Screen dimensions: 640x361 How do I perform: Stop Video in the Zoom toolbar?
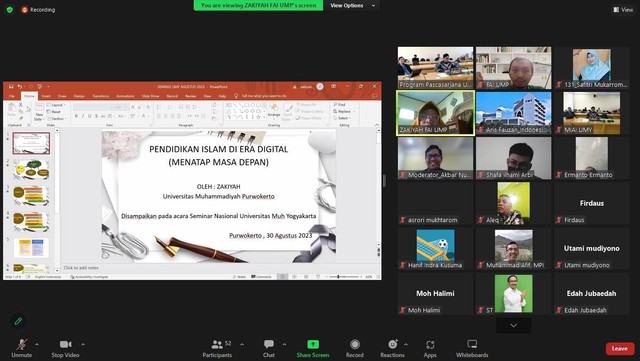point(65,348)
